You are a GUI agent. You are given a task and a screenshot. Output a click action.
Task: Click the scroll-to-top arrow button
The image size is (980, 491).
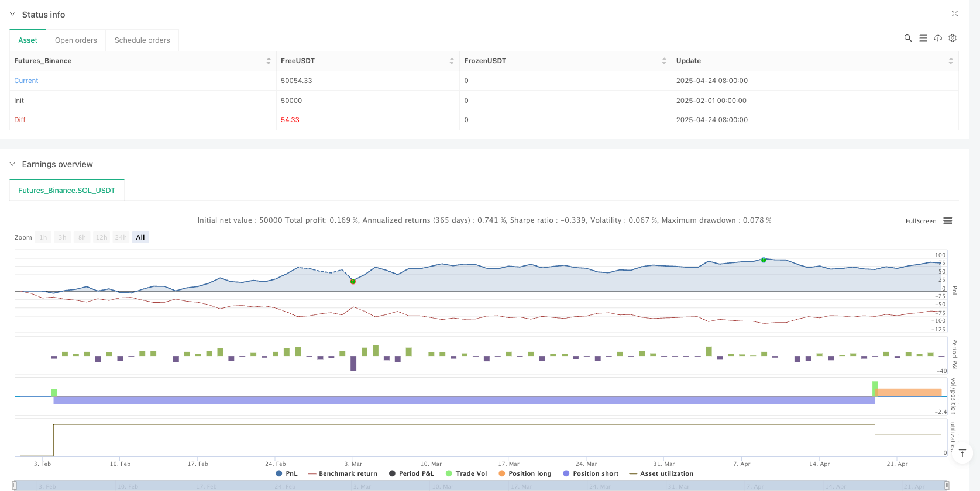pyautogui.click(x=962, y=453)
